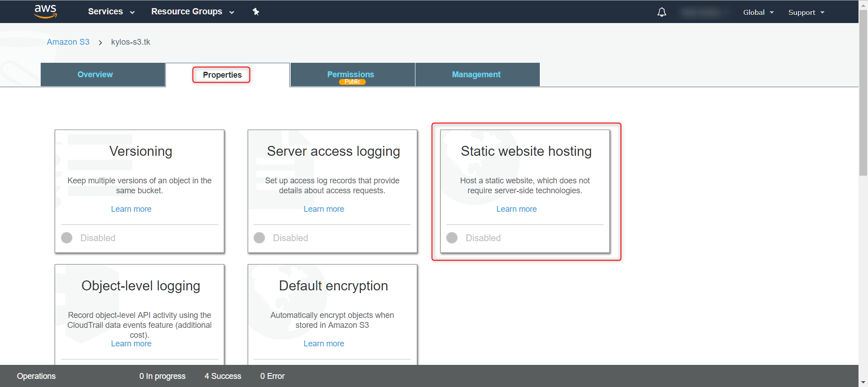868x387 pixels.
Task: Open the Permissions tab
Action: click(x=353, y=75)
